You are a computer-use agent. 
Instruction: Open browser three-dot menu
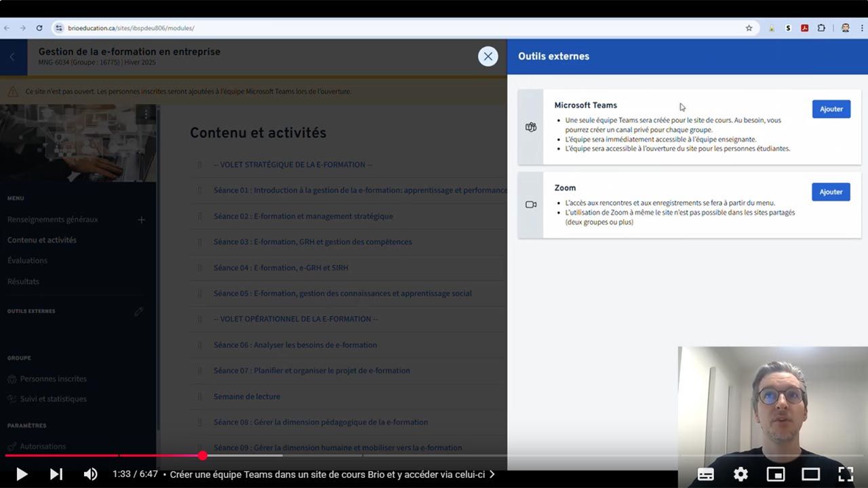(x=862, y=28)
